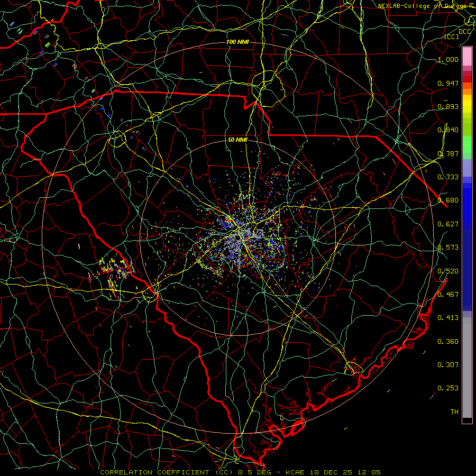Screen dimensions: 476x476
Task: Select the 0.627 scale value
Action: click(448, 224)
